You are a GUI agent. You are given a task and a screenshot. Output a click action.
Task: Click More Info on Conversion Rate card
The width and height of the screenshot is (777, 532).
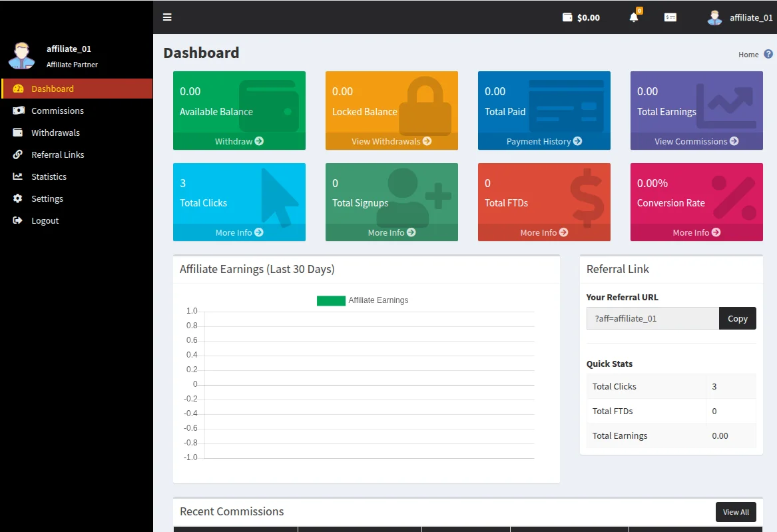[x=696, y=232]
